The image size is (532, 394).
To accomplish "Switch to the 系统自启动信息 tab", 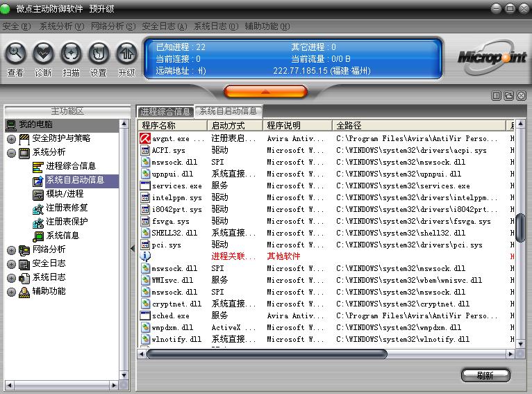I will pos(228,111).
